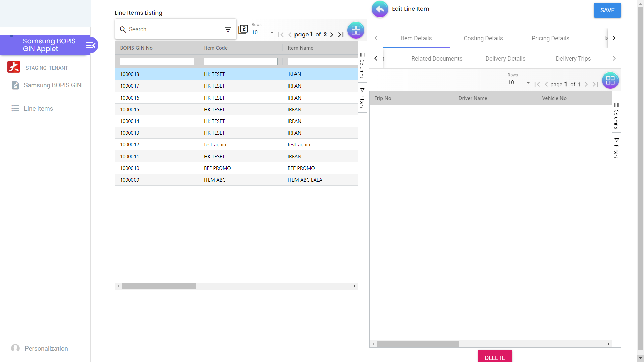This screenshot has width=644, height=362.
Task: Open the grid apps button in Delivery Trips panel
Action: [610, 80]
